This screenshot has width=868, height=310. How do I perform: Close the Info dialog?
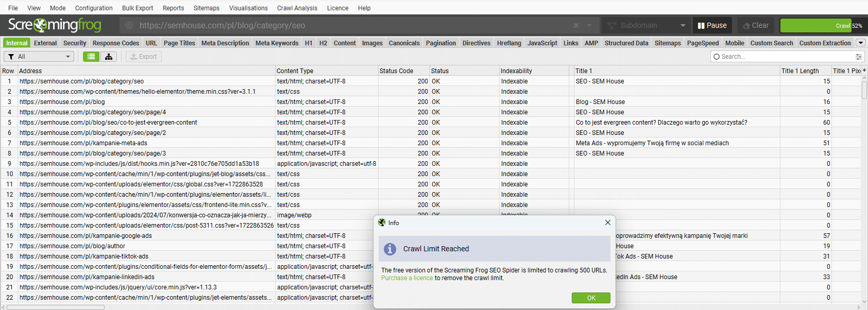[607, 222]
